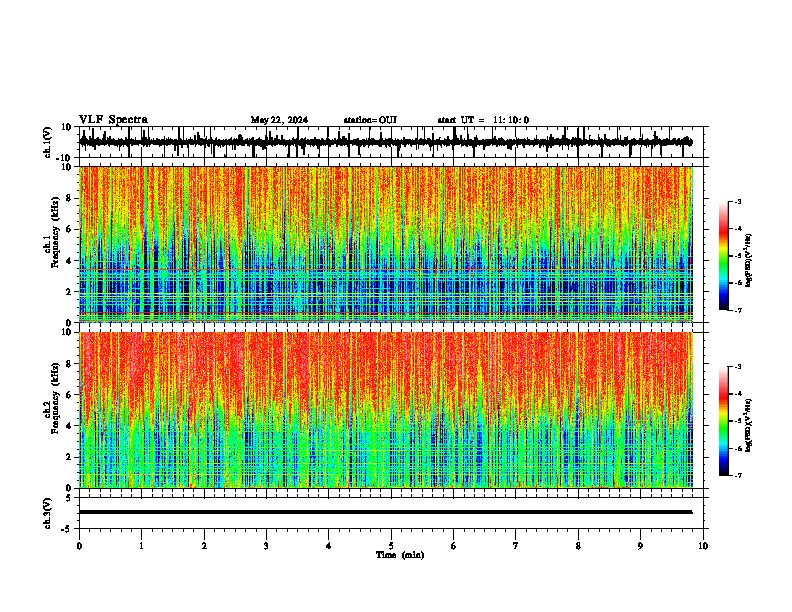Click the "-7" label on ch.2 color bar
792x612 pixels.
[x=738, y=476]
